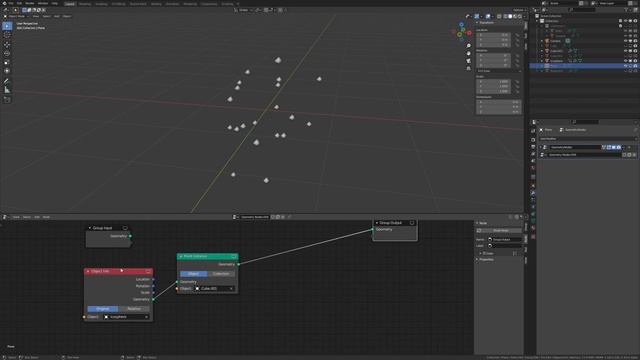
Task: Open viewport shading options dropdown arrow
Action: pos(524,16)
